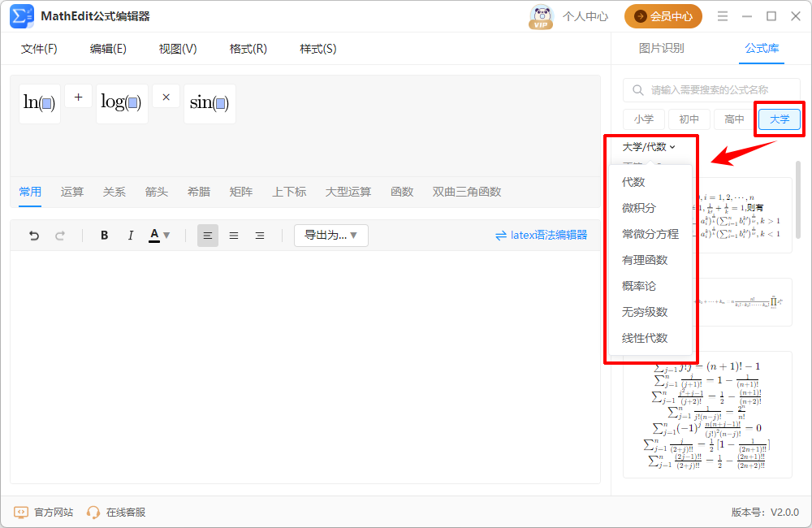812x528 pixels.
Task: Contact 在线客服 support
Action: click(x=116, y=512)
